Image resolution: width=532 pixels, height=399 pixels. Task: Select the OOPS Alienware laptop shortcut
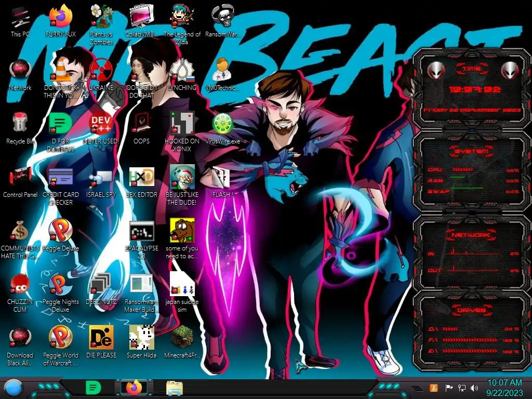[141, 128]
